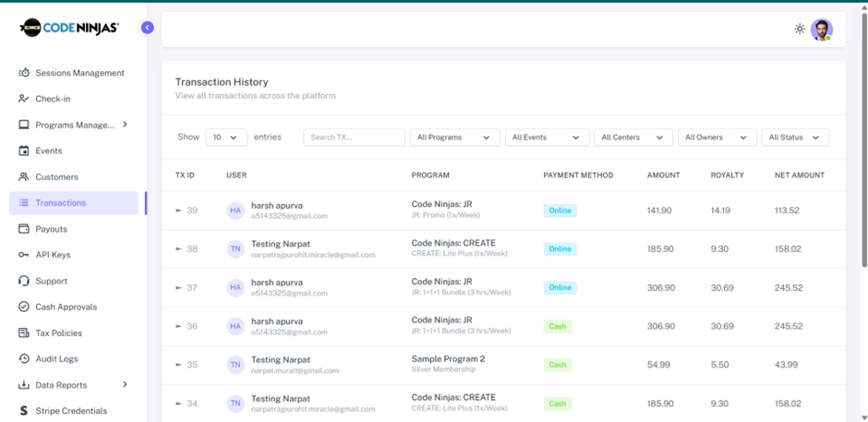Open Payouts menu item
The width and height of the screenshot is (868, 422).
tap(74, 229)
